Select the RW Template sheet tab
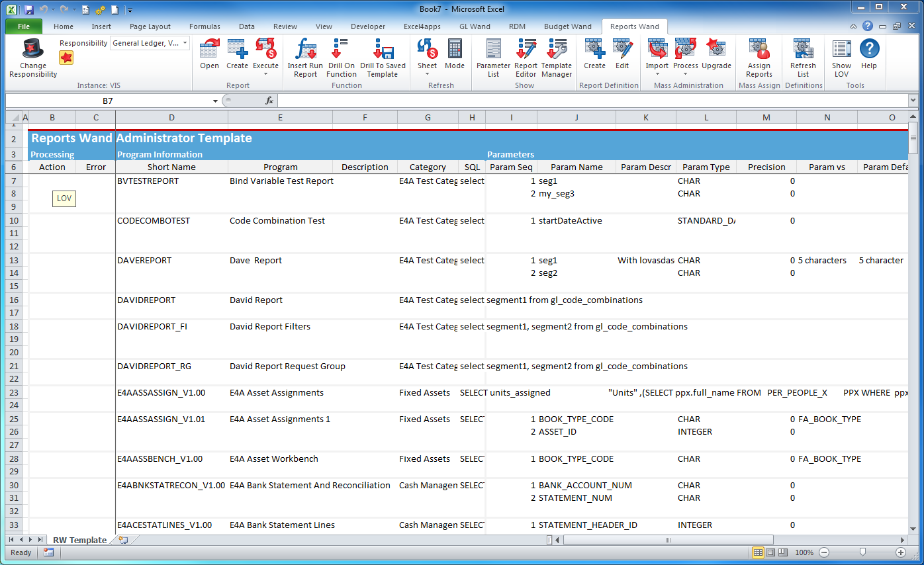The width and height of the screenshot is (924, 565). [79, 540]
